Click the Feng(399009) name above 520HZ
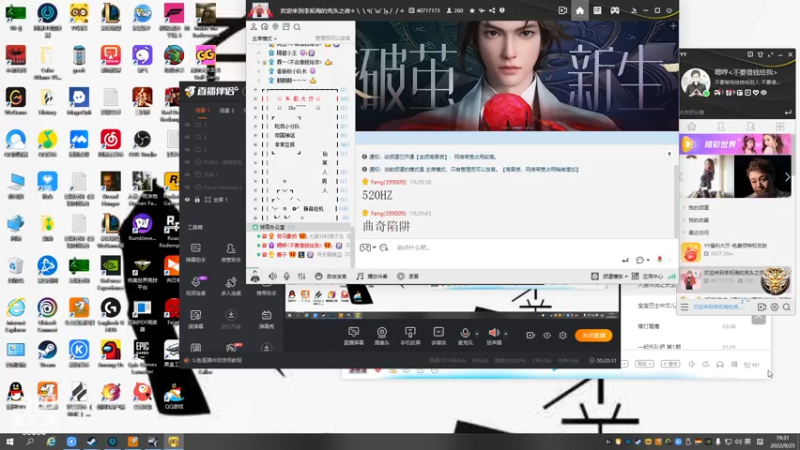 [388, 182]
